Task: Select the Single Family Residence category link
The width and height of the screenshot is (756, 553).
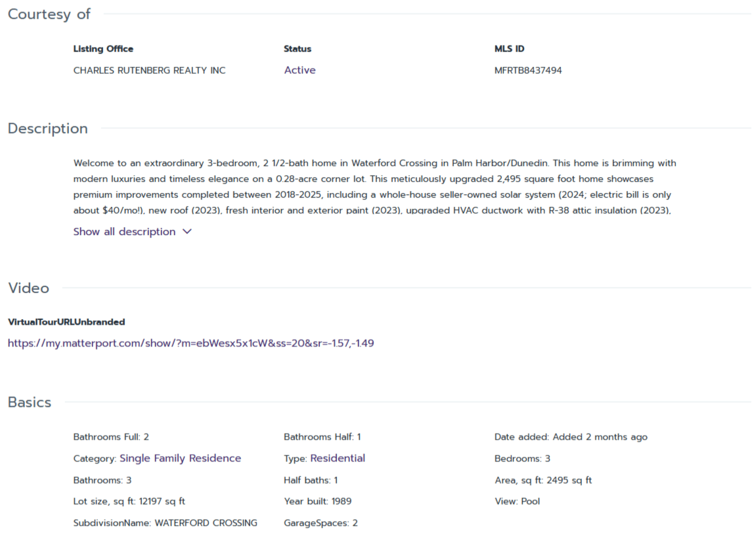Action: [180, 458]
